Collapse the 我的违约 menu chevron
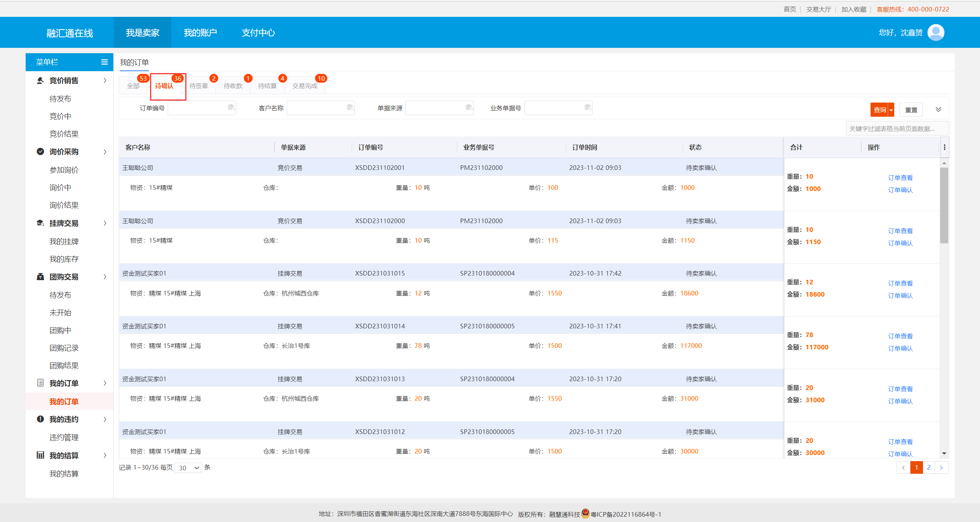Viewport: 980px width, 522px height. tap(105, 419)
